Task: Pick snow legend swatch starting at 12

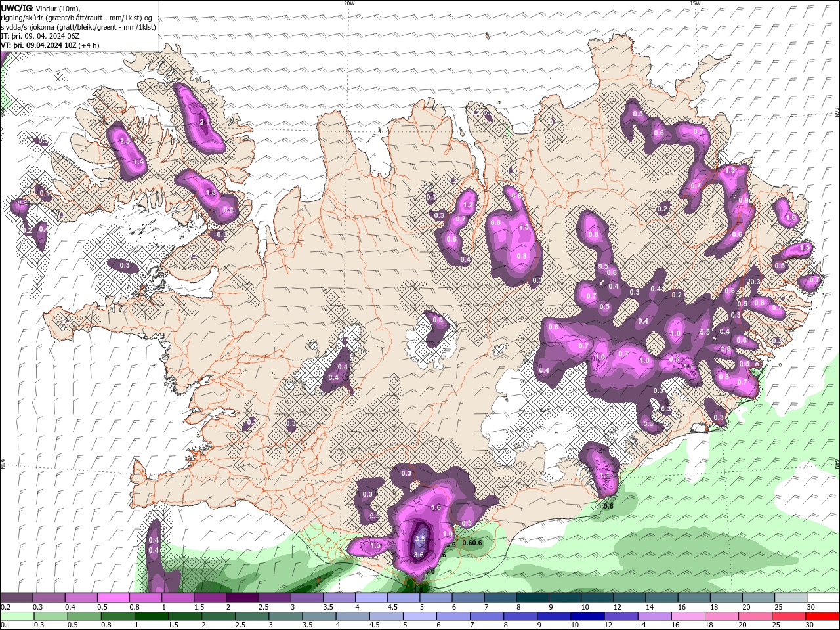Action: (629, 598)
